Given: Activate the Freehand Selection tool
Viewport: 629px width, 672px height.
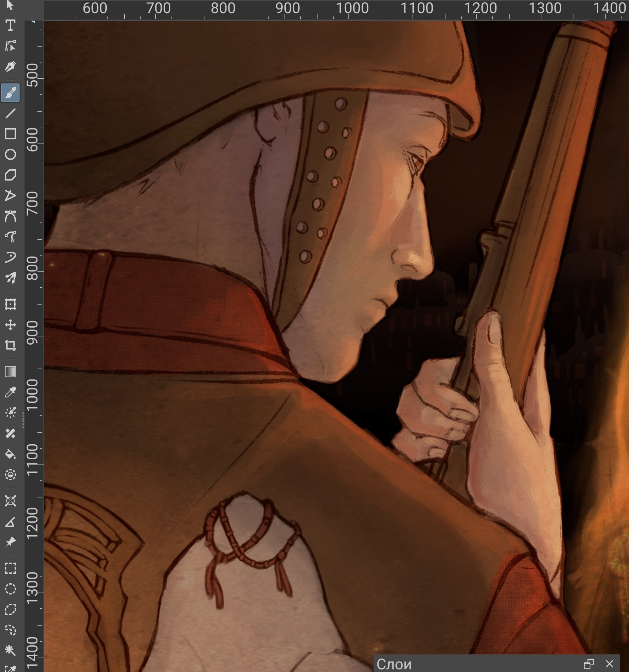Looking at the screenshot, I should point(10,630).
